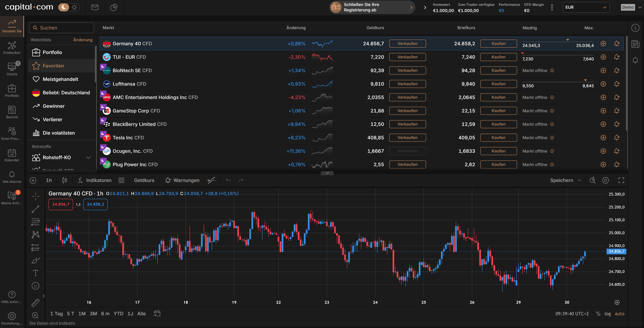
Task: Open Alle Alarme bell in sidebar
Action: click(12, 177)
